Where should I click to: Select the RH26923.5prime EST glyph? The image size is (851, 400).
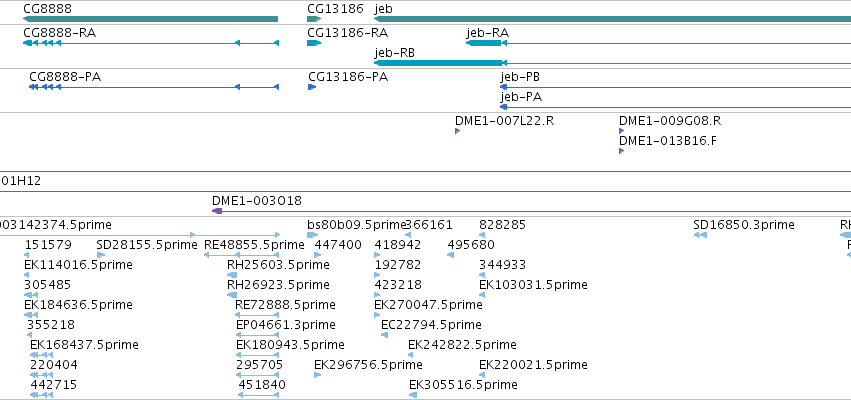pyautogui.click(x=232, y=295)
